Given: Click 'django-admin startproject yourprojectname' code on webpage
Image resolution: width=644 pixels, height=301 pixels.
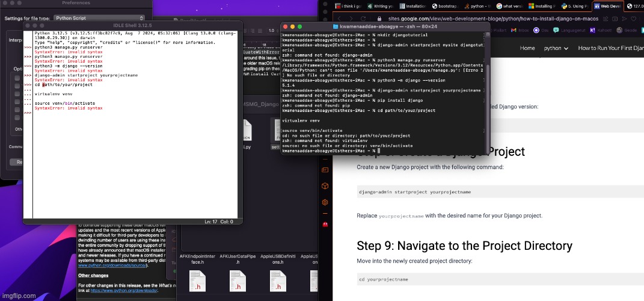Looking at the screenshot, I should (415, 192).
